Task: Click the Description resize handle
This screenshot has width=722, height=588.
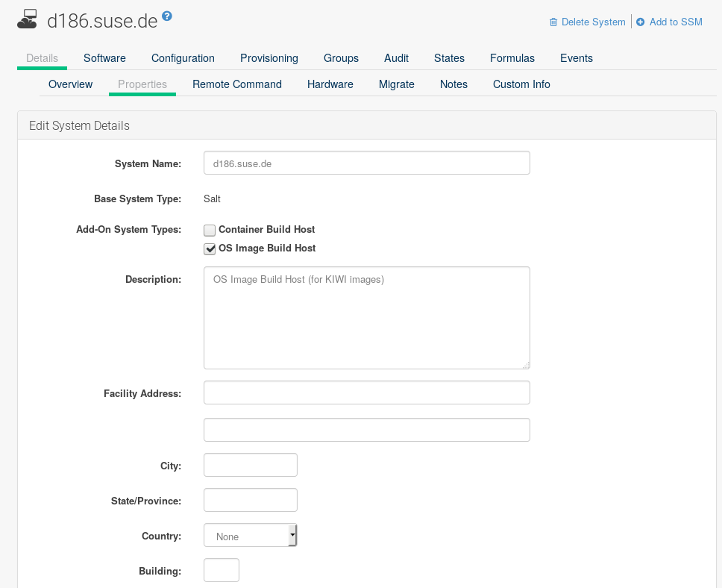Action: pyautogui.click(x=526, y=365)
